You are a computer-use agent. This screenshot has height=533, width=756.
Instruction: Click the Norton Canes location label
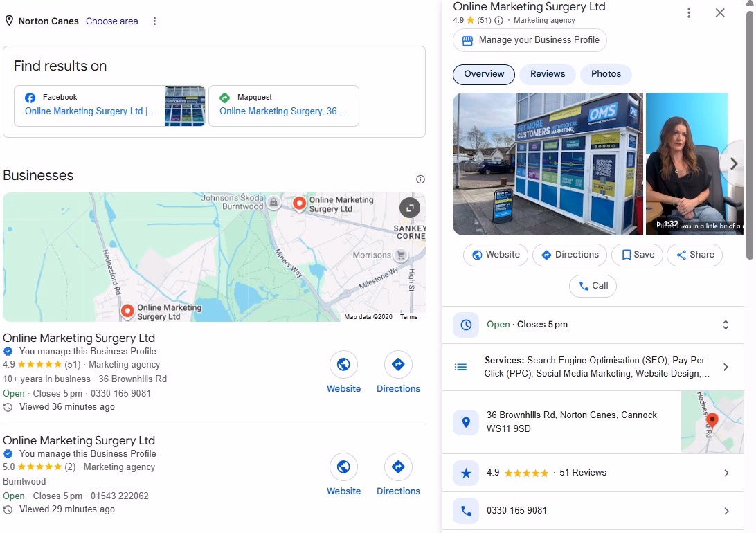pos(48,21)
